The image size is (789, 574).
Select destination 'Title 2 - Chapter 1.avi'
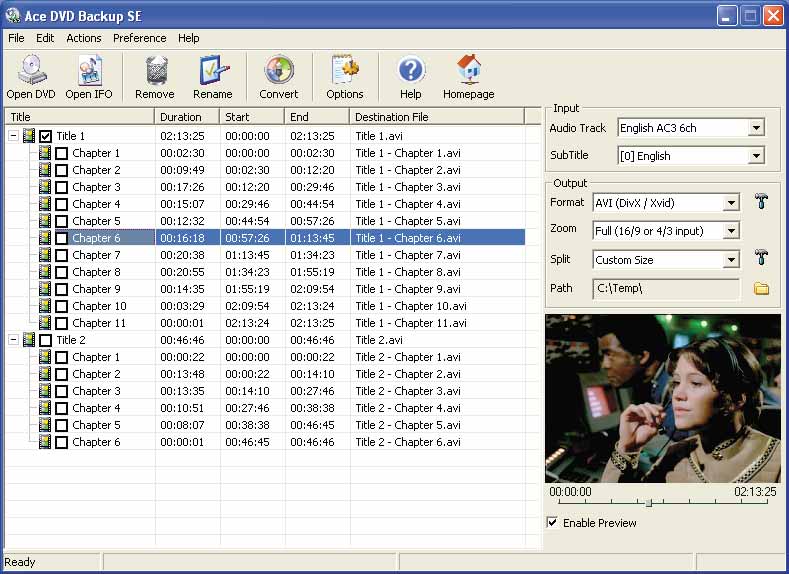[x=408, y=357]
